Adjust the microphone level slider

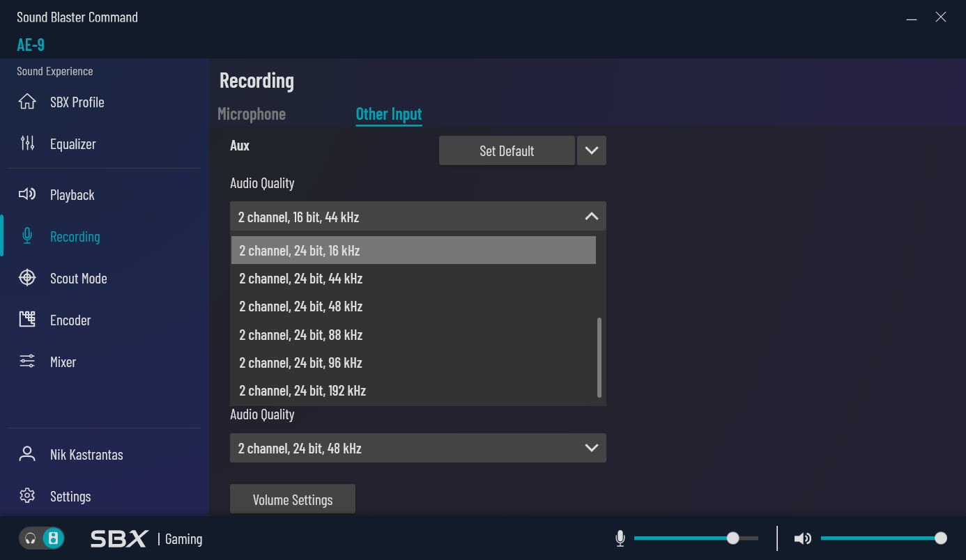click(696, 538)
